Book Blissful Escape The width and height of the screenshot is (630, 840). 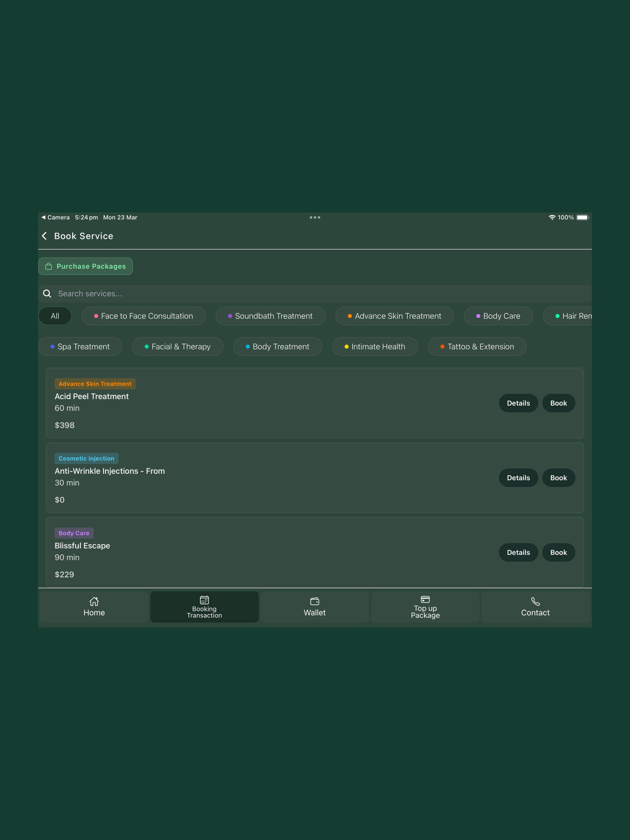click(x=559, y=553)
